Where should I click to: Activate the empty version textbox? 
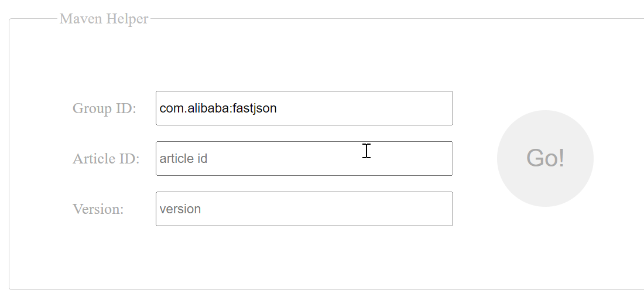[304, 209]
